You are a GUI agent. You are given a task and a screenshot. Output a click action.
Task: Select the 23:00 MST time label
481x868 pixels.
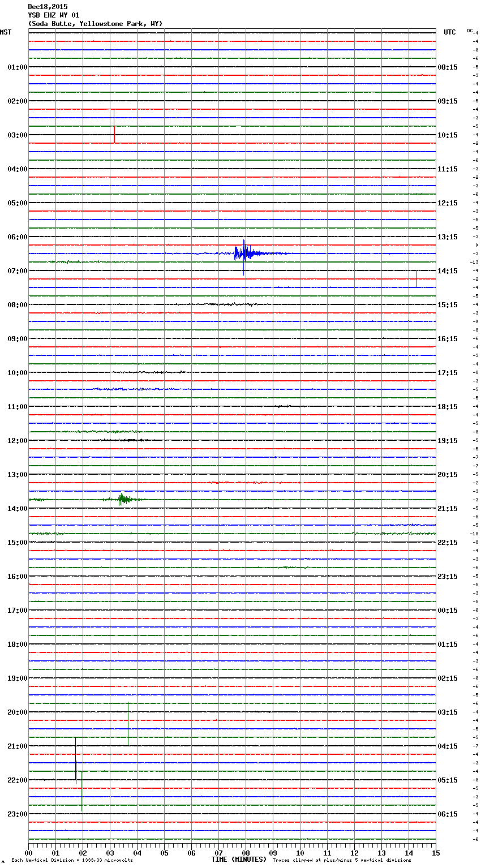[18, 814]
